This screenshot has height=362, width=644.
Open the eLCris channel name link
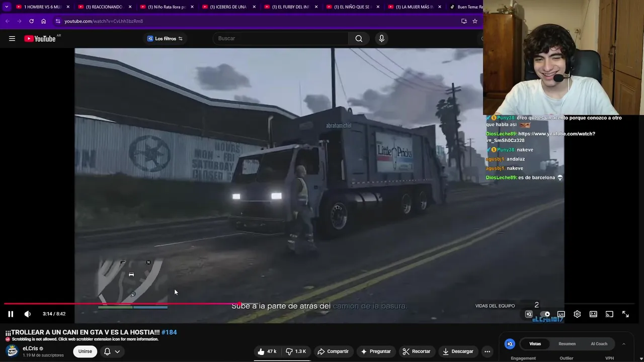30,348
